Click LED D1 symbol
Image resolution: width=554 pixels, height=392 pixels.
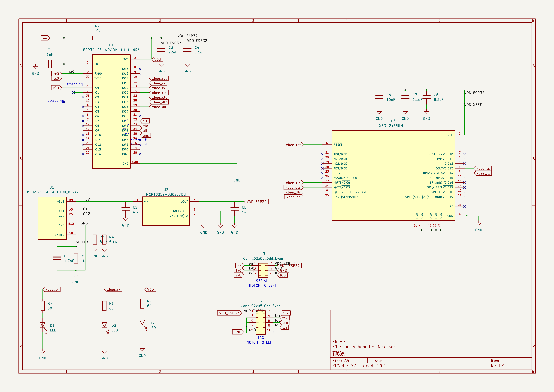tap(43, 325)
